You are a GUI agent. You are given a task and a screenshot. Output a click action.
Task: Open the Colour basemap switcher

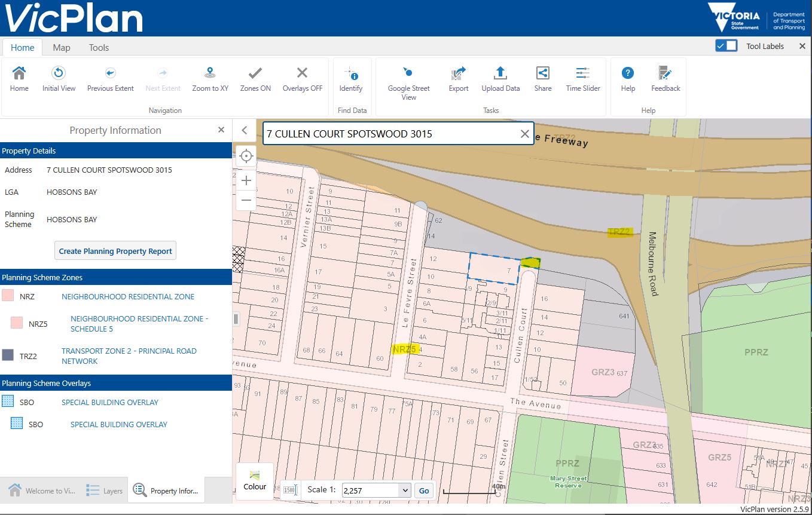click(x=255, y=481)
